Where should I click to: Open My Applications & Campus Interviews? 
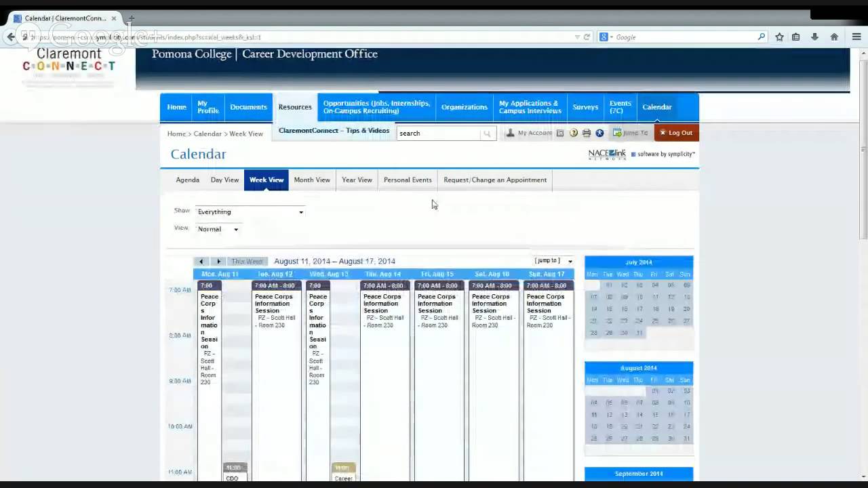click(530, 107)
